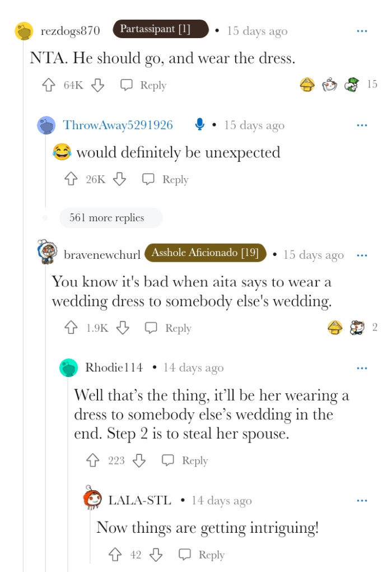The image size is (392, 572).
Task: Click the Asshole Aficionado [19] flair
Action: [x=205, y=253]
